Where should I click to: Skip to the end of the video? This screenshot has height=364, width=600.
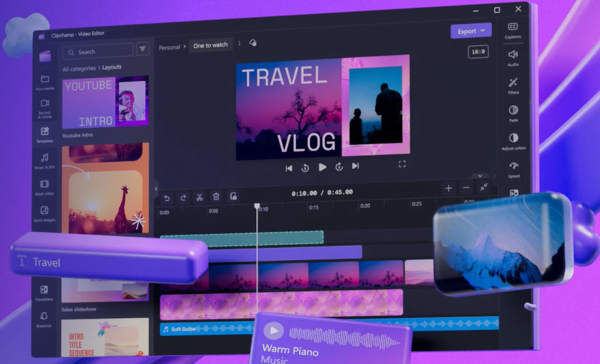point(356,166)
